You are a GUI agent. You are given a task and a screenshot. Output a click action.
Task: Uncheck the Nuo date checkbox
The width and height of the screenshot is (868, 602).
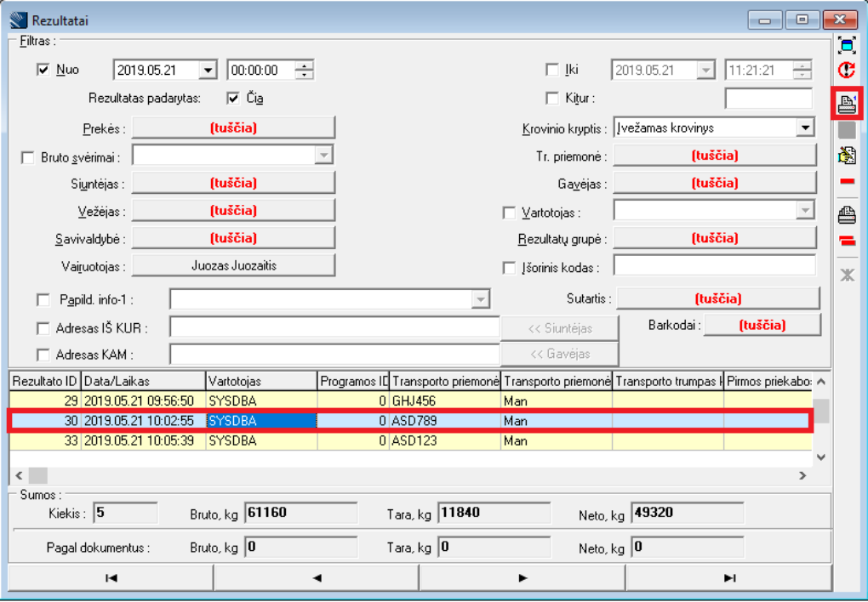coord(44,71)
